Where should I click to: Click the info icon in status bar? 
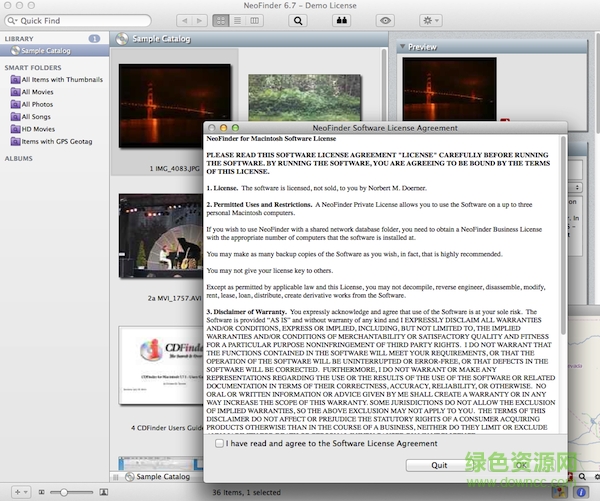[582, 492]
